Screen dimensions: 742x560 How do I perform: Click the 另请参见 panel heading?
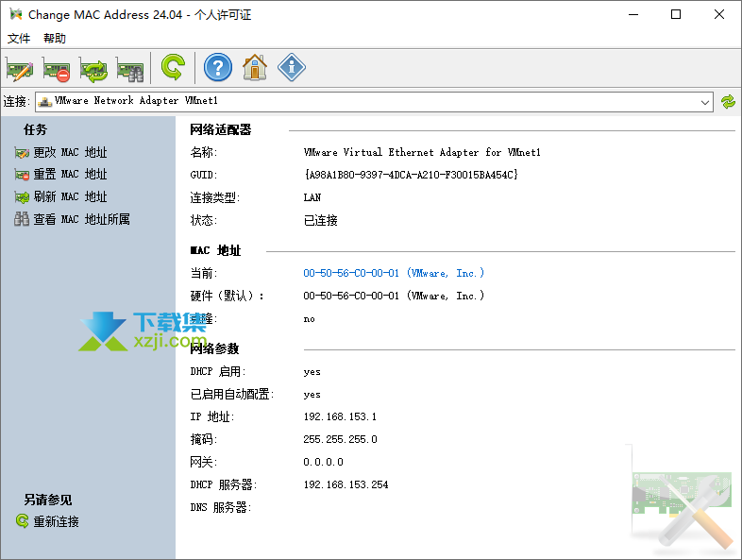tap(48, 500)
